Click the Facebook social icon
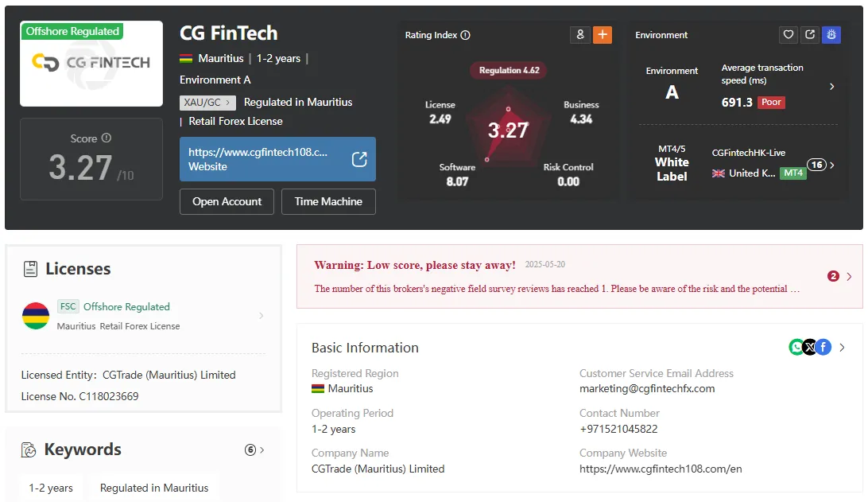 (x=823, y=348)
